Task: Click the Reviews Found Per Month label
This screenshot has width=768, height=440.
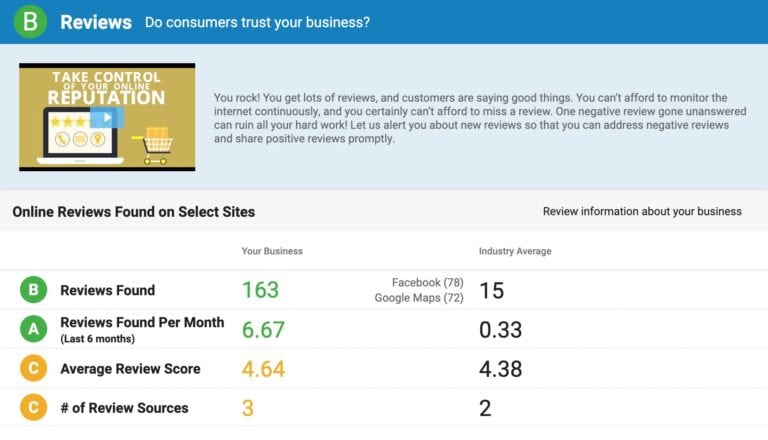Action: point(142,323)
